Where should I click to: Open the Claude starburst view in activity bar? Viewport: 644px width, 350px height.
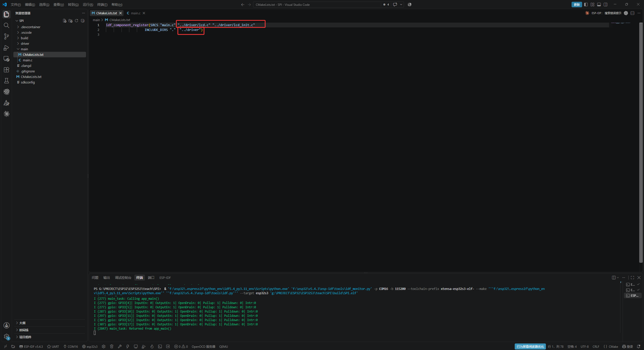click(x=7, y=114)
